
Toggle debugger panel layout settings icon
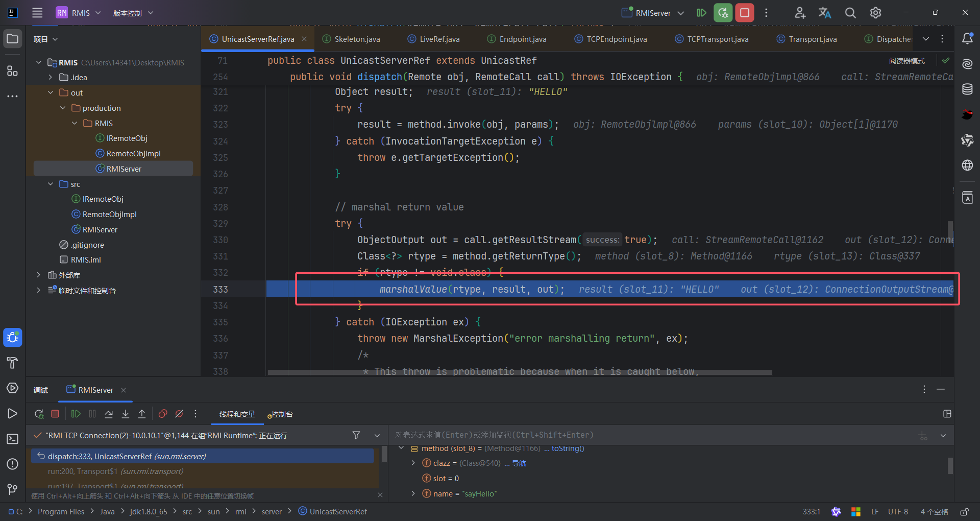(x=947, y=414)
